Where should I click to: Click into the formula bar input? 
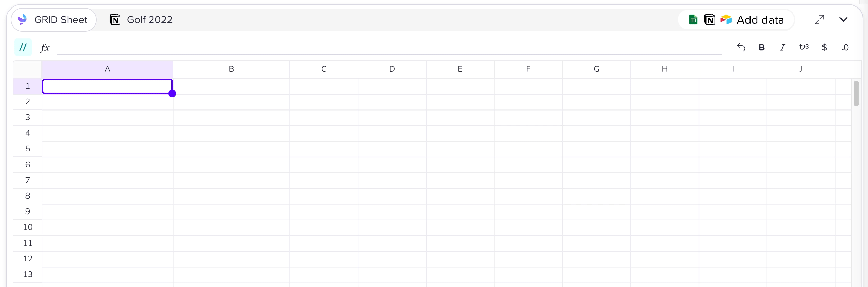click(389, 47)
